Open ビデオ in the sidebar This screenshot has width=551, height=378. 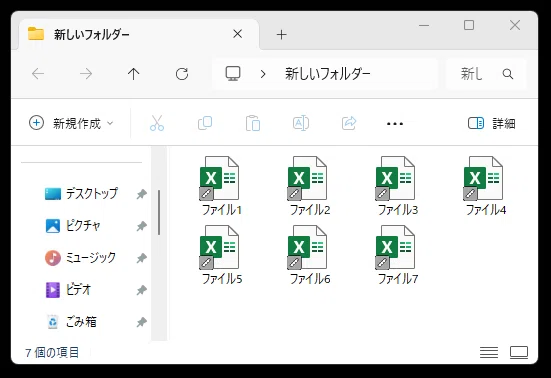tap(69, 290)
